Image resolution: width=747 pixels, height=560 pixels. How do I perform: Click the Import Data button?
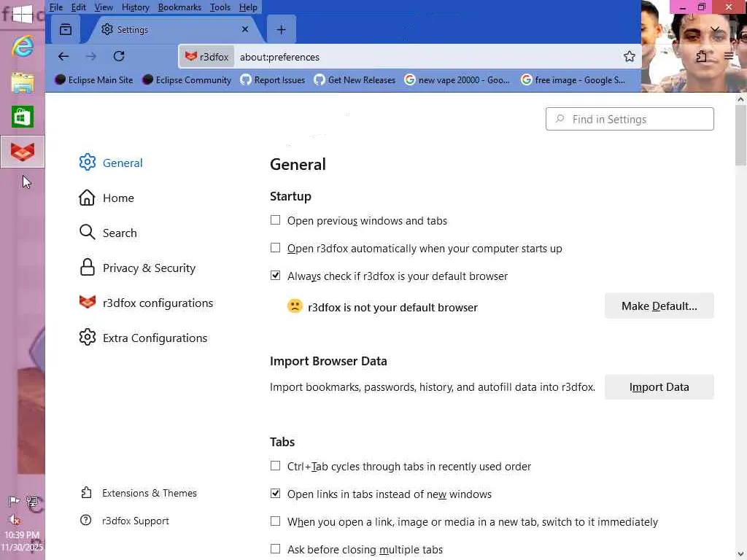point(659,387)
